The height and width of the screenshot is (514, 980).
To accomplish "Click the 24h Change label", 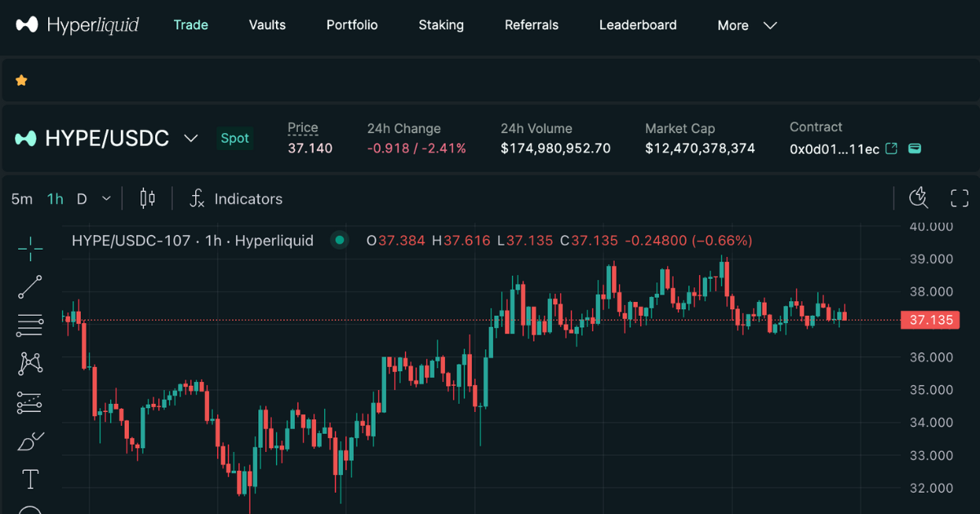I will (x=403, y=128).
